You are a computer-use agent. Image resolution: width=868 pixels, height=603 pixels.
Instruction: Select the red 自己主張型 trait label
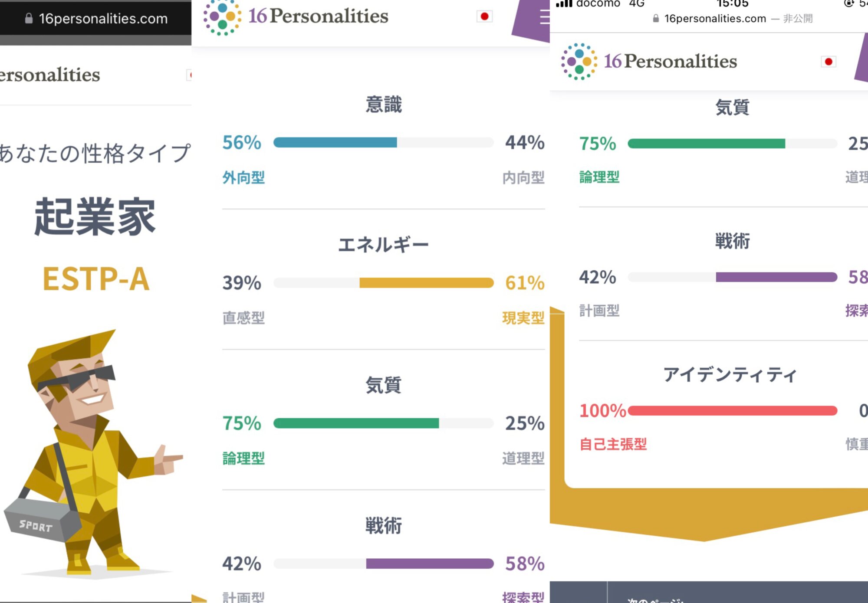tap(613, 444)
